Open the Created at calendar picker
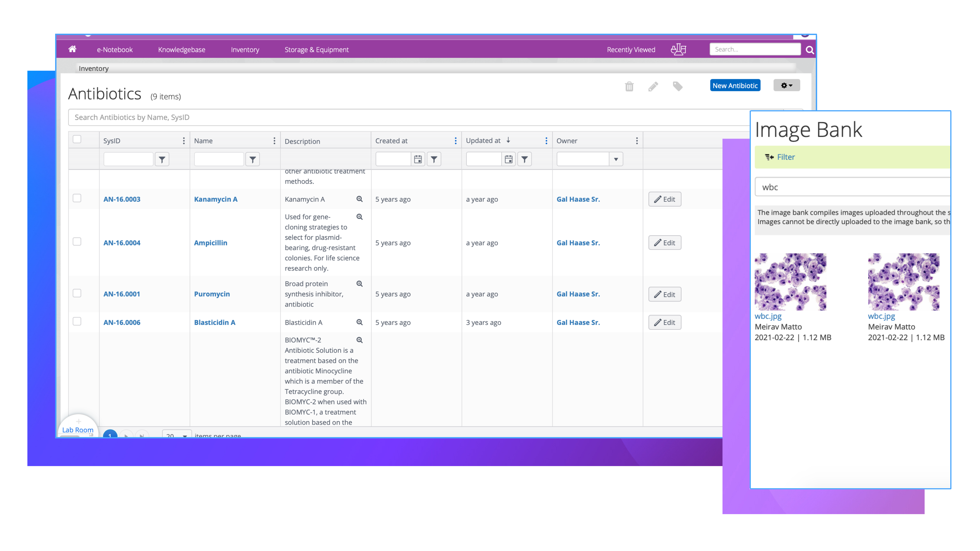Screen dimensions: 980x551 (418, 159)
